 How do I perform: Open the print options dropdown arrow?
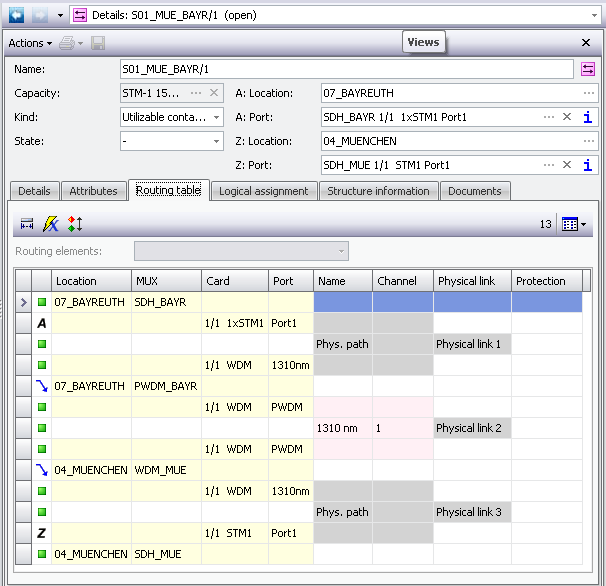[x=80, y=43]
